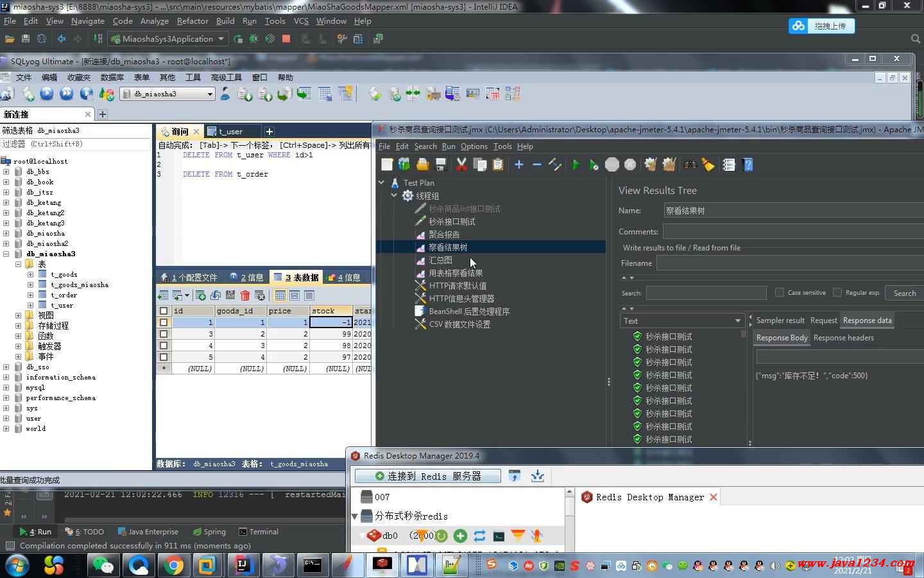Collapse the JMeter Test Plan node
Screen dimensions: 924x578
click(382, 182)
